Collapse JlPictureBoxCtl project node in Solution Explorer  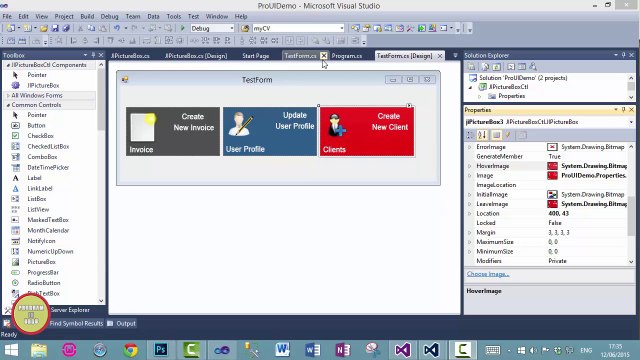point(470,87)
